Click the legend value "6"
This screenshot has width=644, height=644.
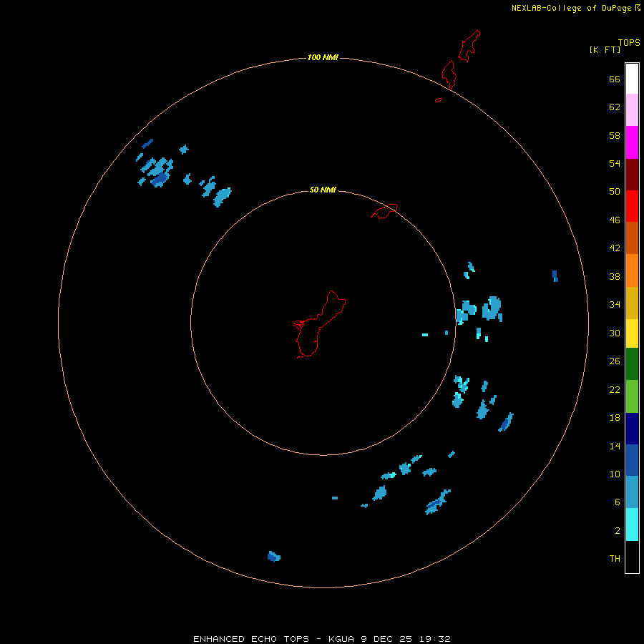pos(618,502)
